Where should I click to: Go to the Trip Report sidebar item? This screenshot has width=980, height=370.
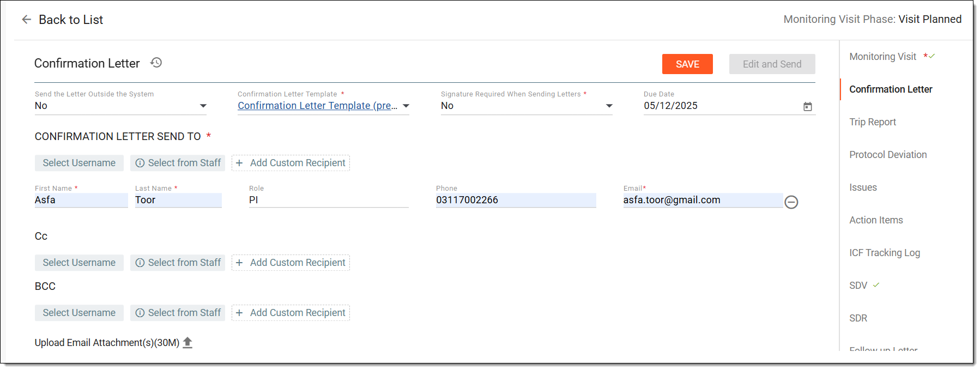[x=873, y=122]
